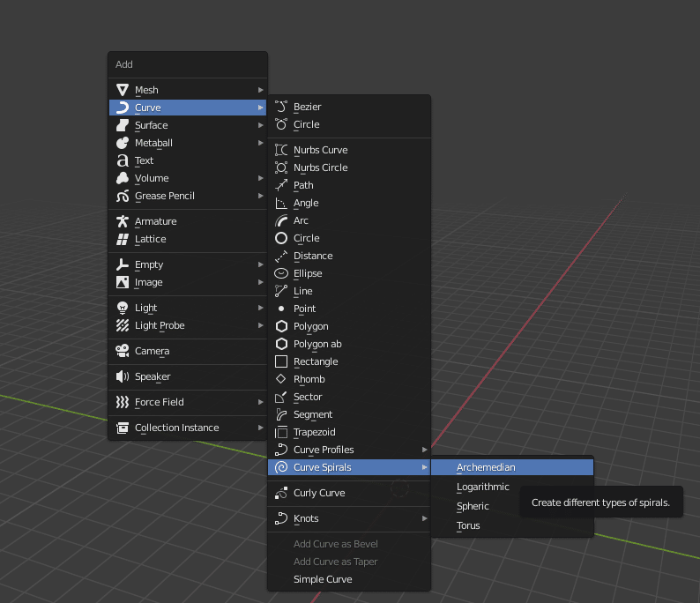Choose Add Curve as Taper

(349, 562)
